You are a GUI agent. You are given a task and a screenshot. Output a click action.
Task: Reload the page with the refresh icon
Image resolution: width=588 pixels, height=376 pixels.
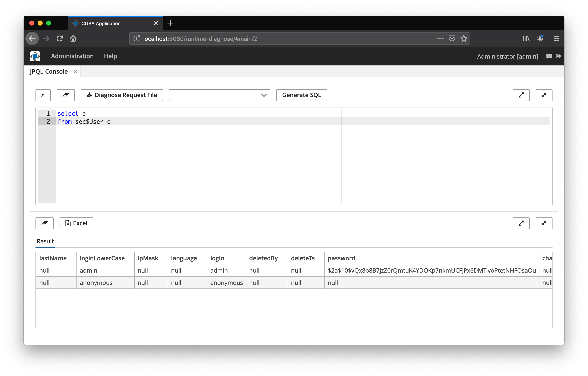[x=60, y=39]
